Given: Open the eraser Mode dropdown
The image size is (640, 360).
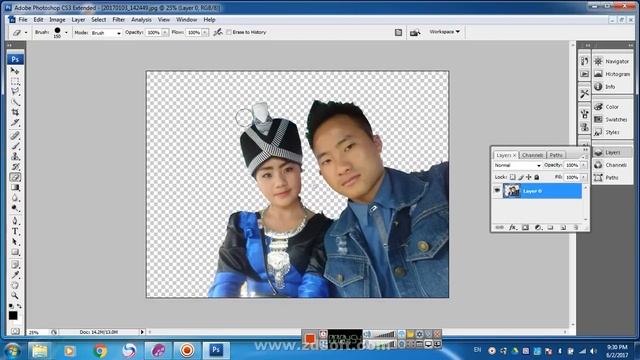Looking at the screenshot, I should [106, 33].
